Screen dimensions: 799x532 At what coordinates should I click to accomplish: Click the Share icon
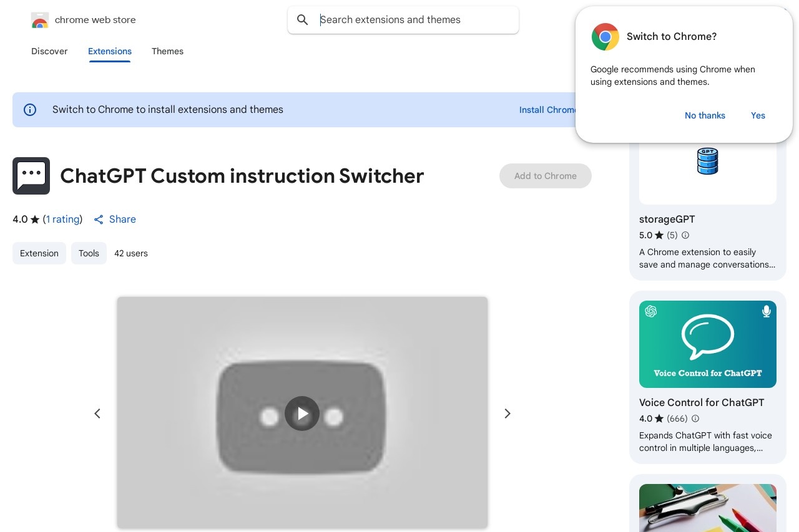point(99,220)
